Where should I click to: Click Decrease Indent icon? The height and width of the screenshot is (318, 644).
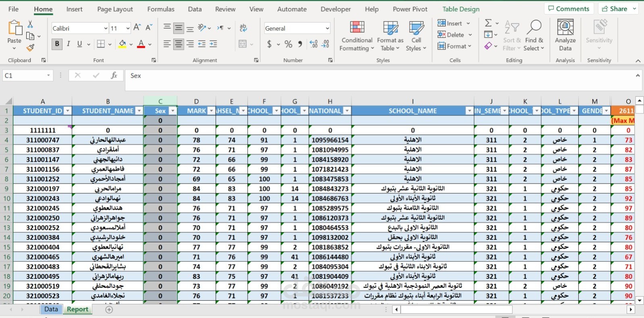pyautogui.click(x=202, y=44)
